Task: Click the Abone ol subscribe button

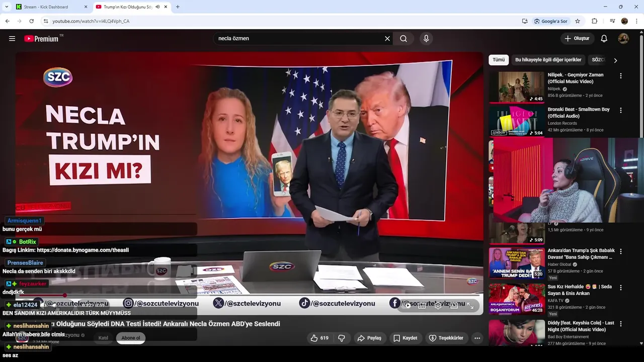Action: pyautogui.click(x=131, y=338)
